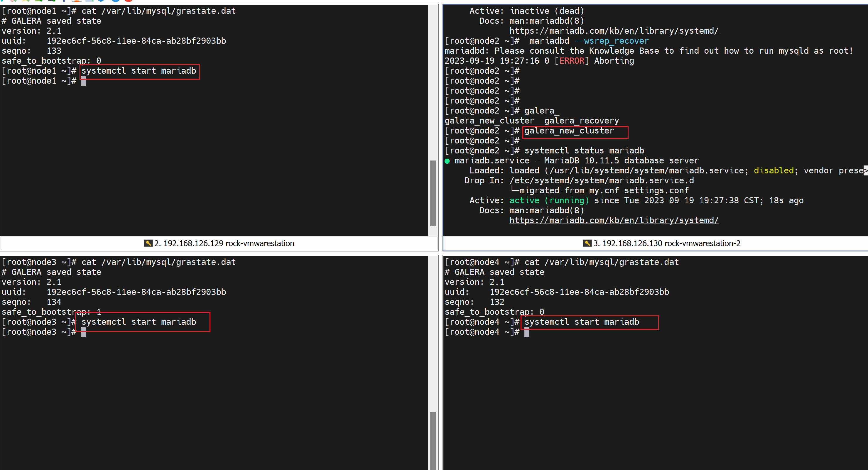Click the key icon on the 192.168.126.129 tab
The image size is (868, 470).
148,243
